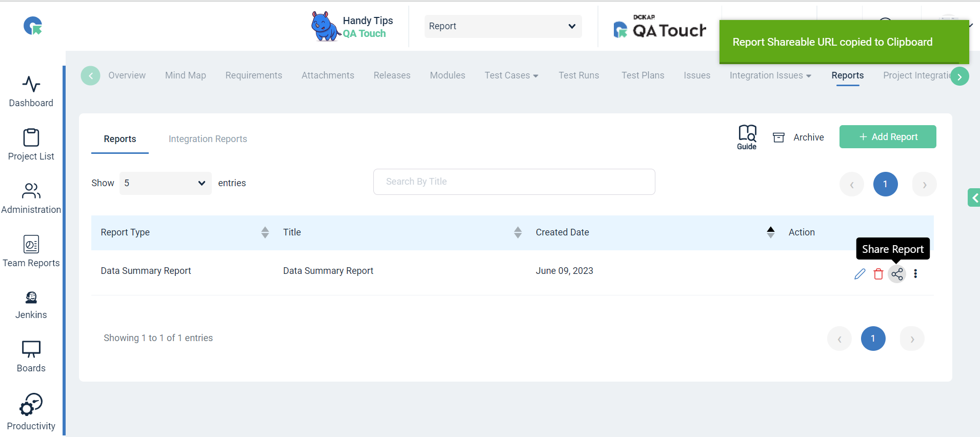The image size is (980, 437).
Task: Select page 1 in bottom pagination
Action: [873, 339]
